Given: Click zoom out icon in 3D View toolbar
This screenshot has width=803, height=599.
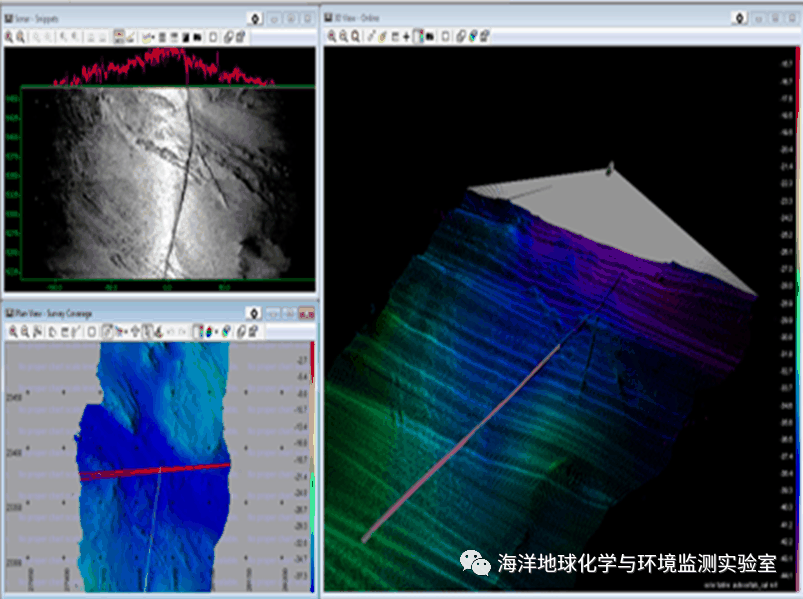Looking at the screenshot, I should [x=344, y=36].
